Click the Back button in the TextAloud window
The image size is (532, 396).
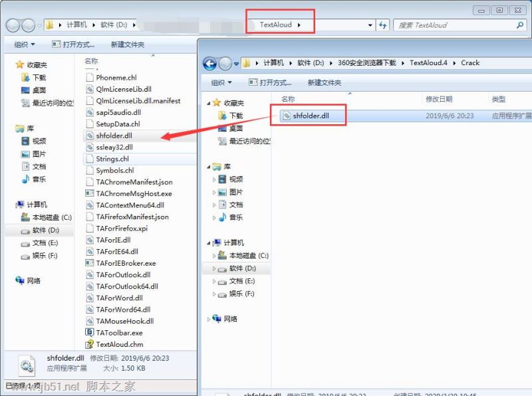coord(13,25)
